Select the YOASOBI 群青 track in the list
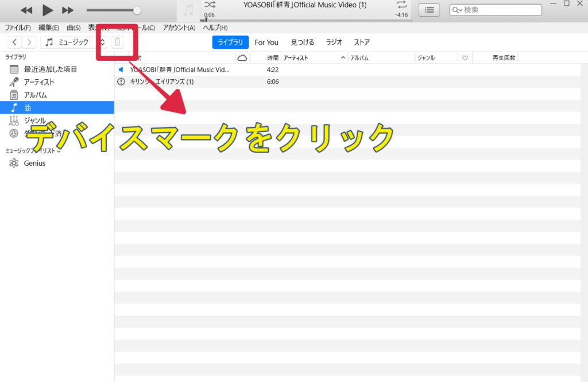 tap(178, 69)
